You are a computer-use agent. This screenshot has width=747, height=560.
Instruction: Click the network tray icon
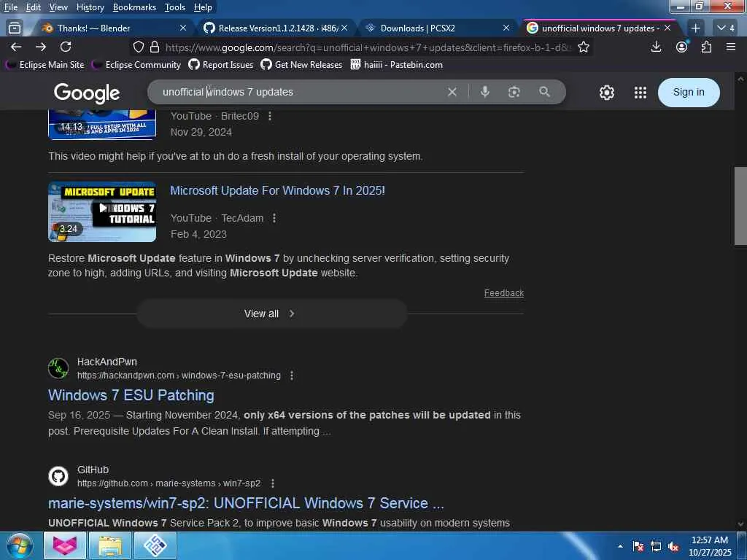[x=656, y=547]
